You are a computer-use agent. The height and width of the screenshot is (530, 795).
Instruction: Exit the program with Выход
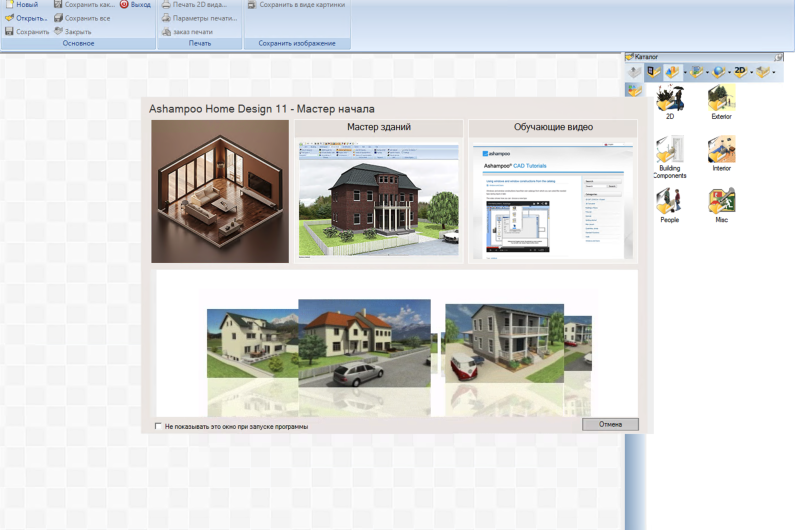(135, 5)
